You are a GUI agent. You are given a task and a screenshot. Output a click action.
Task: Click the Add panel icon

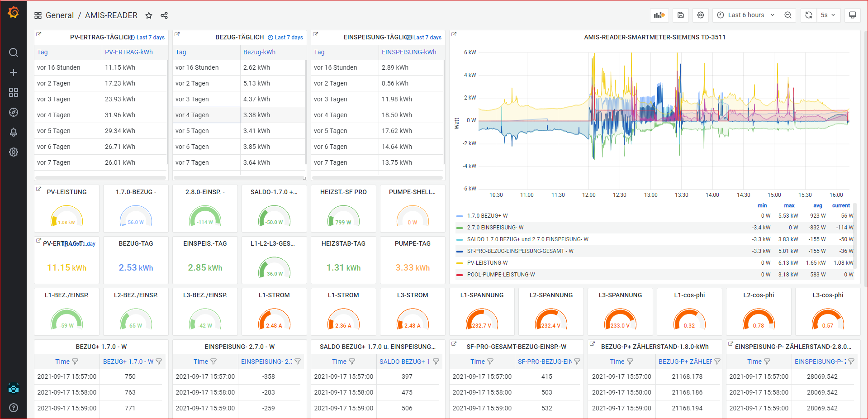tap(659, 15)
